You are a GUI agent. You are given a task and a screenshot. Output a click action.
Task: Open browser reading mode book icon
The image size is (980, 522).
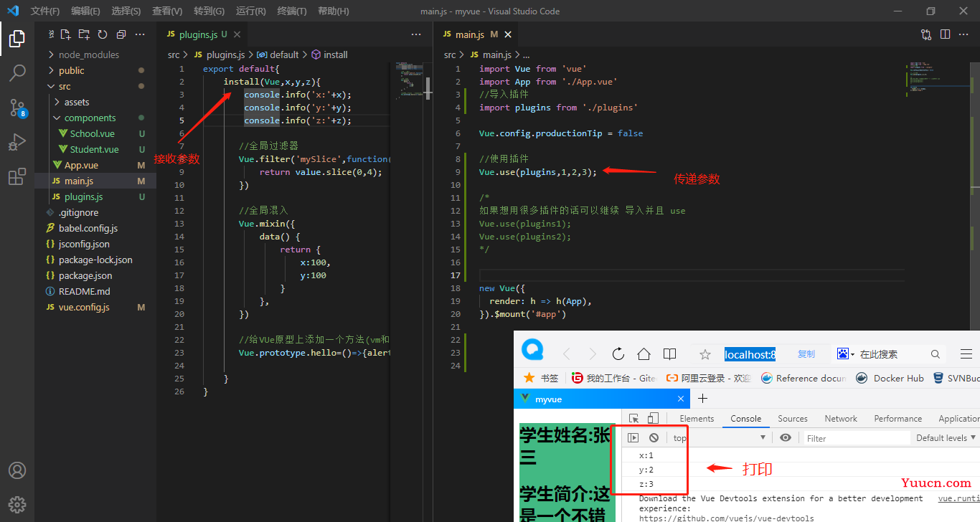[x=669, y=353]
